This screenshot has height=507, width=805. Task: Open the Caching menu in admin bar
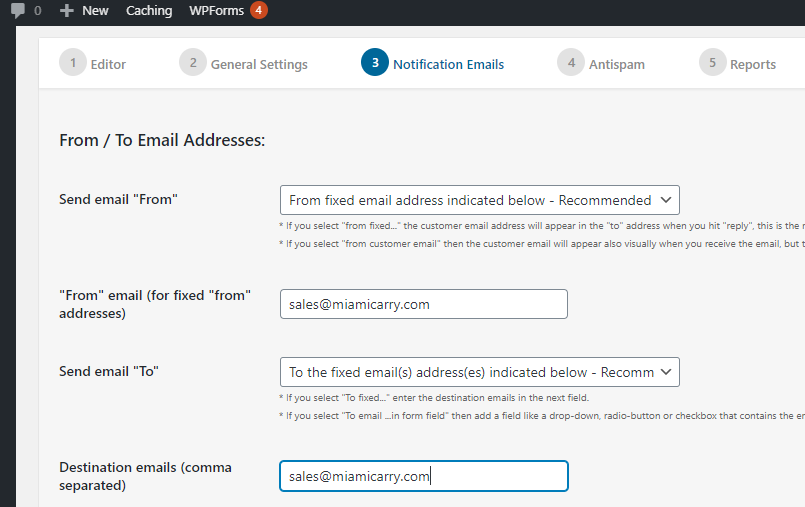149,10
